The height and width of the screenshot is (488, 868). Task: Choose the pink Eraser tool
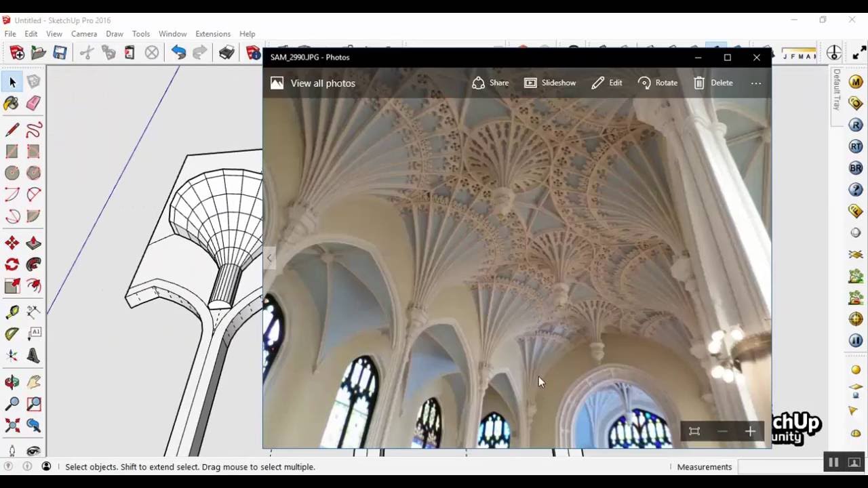33,103
